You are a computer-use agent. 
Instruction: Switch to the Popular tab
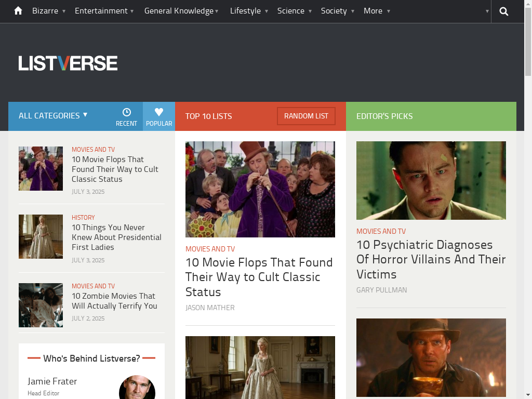click(x=159, y=117)
